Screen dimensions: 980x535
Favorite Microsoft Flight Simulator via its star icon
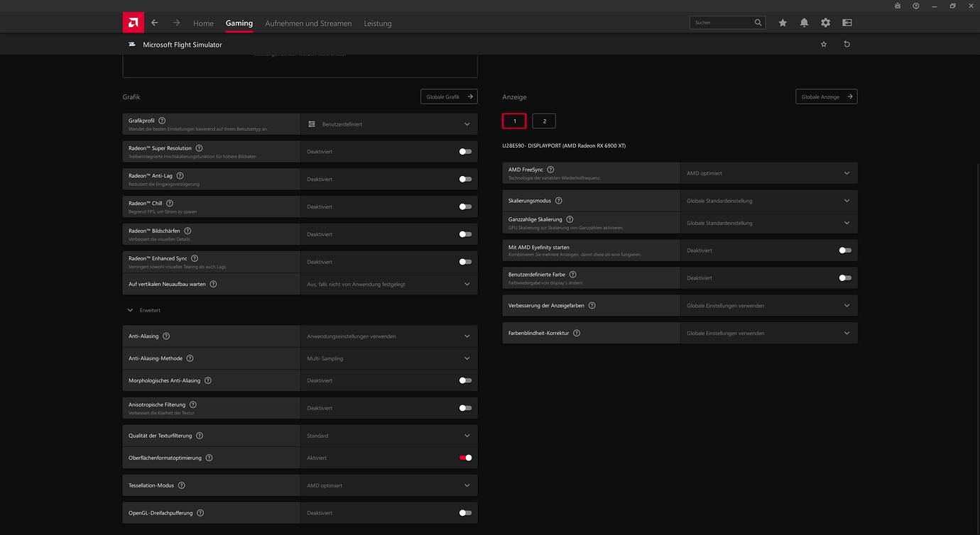pos(823,44)
